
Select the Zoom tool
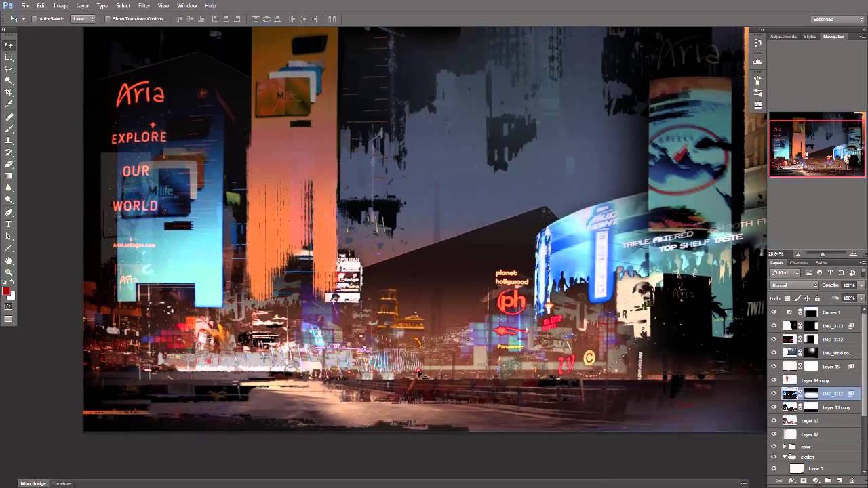click(x=9, y=272)
